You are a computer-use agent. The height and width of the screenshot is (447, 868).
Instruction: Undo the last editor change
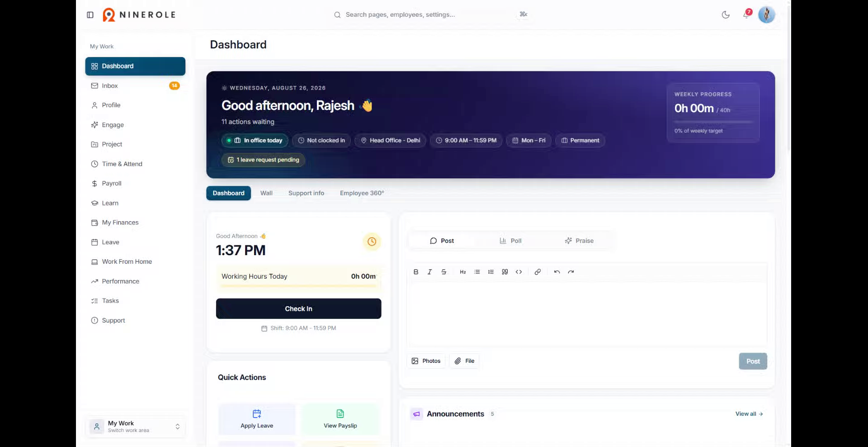coord(557,272)
